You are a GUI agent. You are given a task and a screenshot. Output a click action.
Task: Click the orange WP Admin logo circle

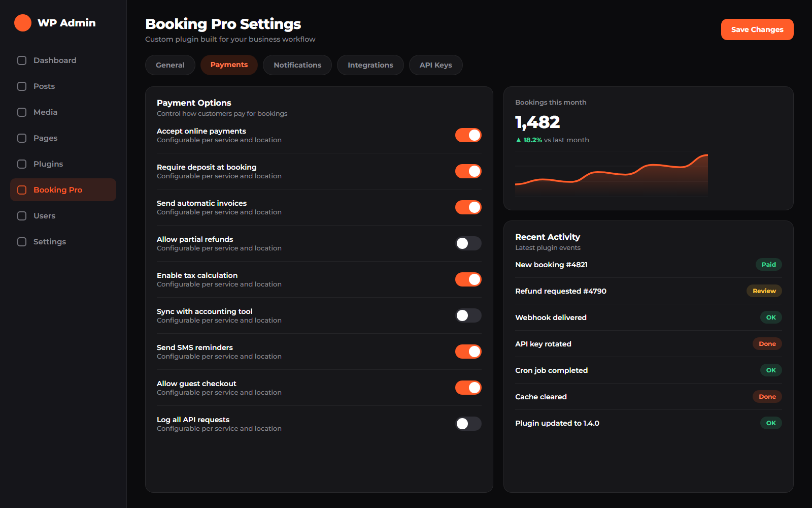(23, 23)
